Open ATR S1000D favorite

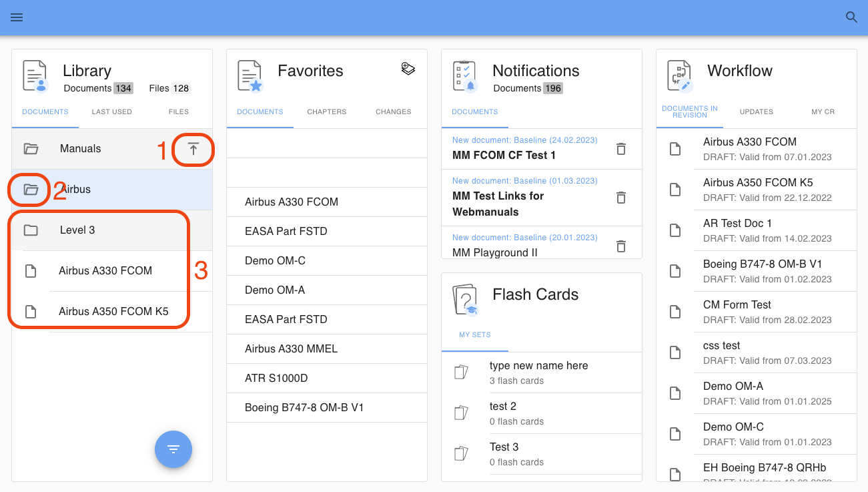(x=327, y=379)
